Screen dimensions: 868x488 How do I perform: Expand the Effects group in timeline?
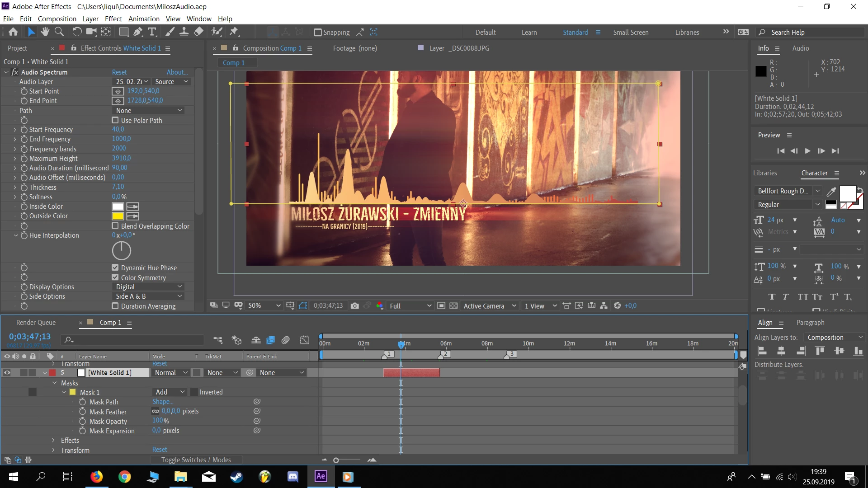[x=53, y=441]
